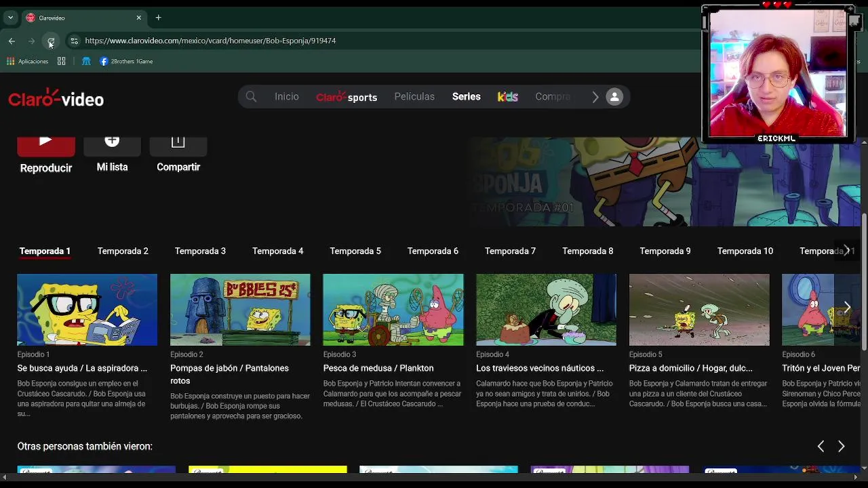Screen dimensions: 868x488
Task: Select Temporada 2 tab
Action: (123, 251)
